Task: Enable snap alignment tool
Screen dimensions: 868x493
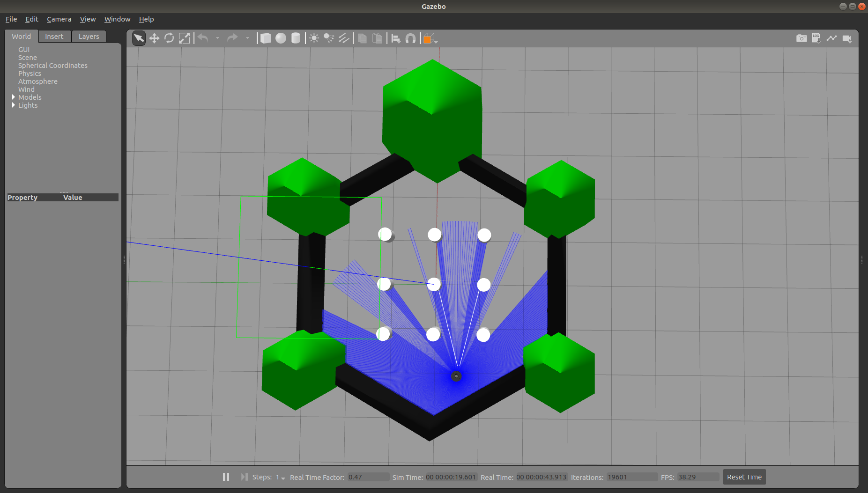Action: 410,38
